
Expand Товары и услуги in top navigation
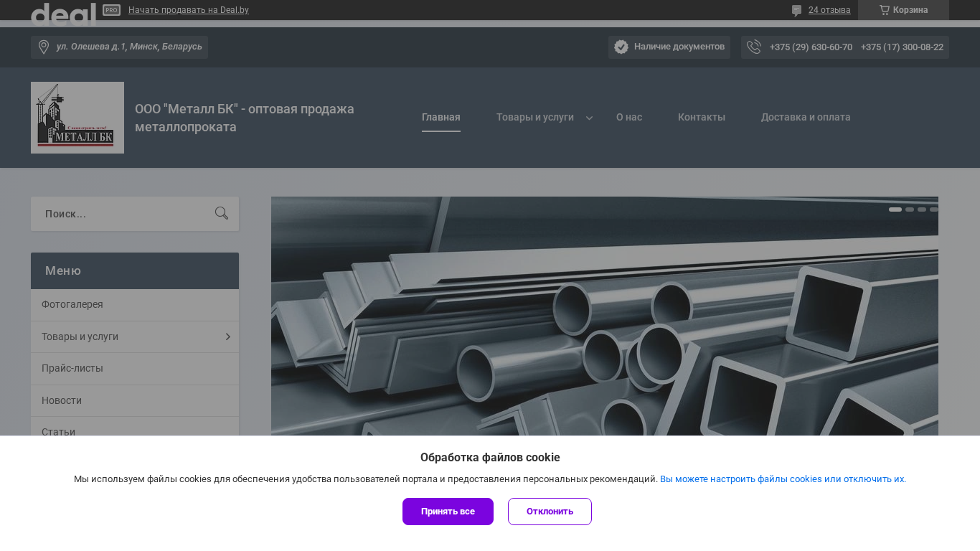point(589,118)
